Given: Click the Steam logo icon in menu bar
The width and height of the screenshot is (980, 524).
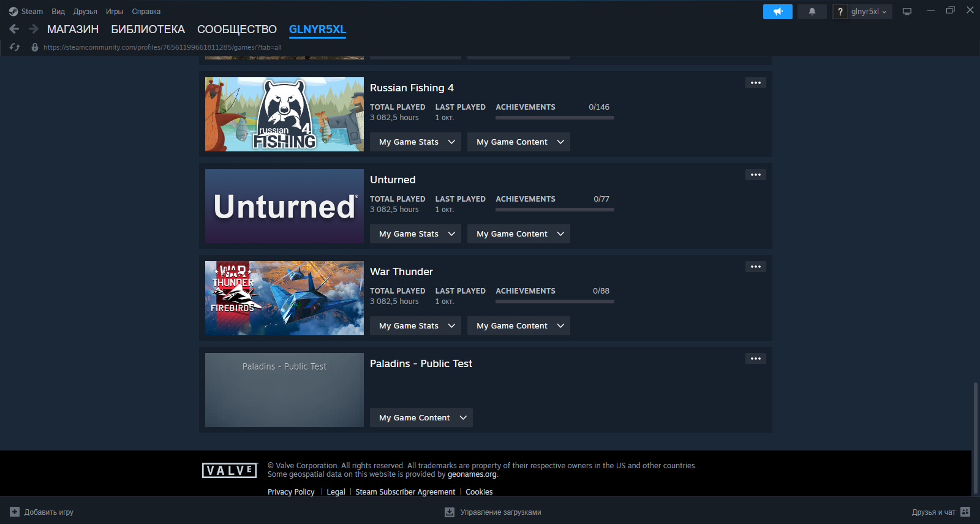Looking at the screenshot, I should click(13, 12).
